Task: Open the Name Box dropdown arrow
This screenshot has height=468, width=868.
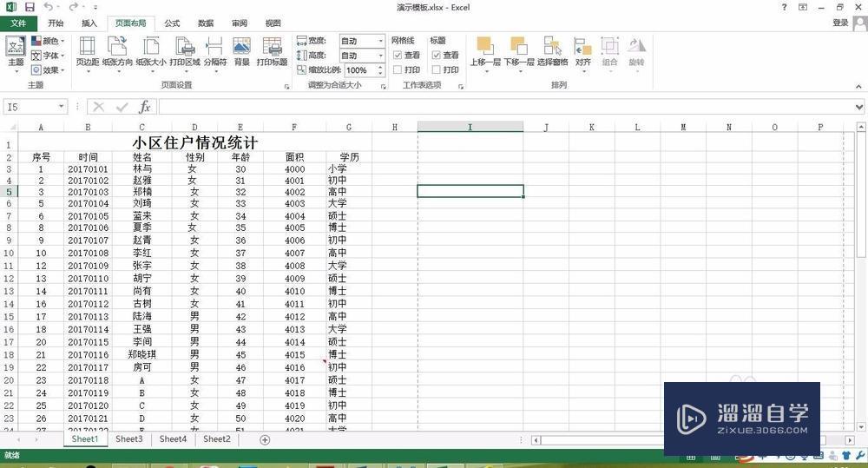Action: [61, 106]
